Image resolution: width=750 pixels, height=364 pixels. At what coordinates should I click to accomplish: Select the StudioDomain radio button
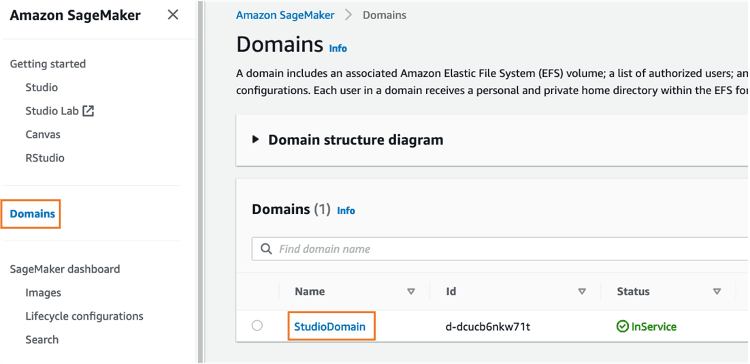tap(257, 326)
